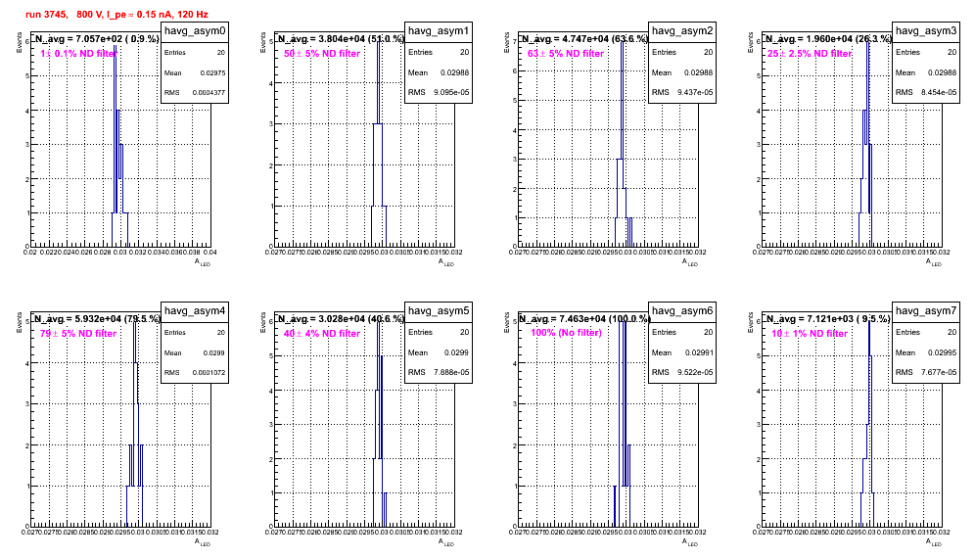Viewport: 975px width, 560px height.
Task: Click the red run 3745 header text
Action: click(116, 15)
